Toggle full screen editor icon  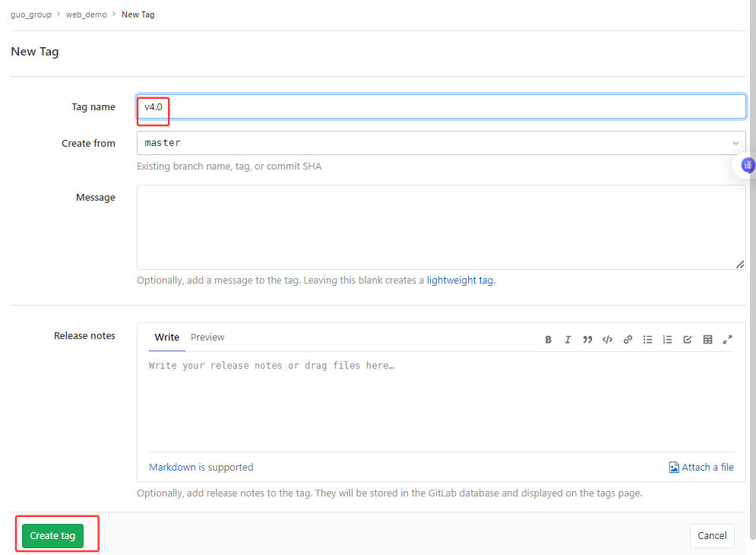(x=728, y=340)
